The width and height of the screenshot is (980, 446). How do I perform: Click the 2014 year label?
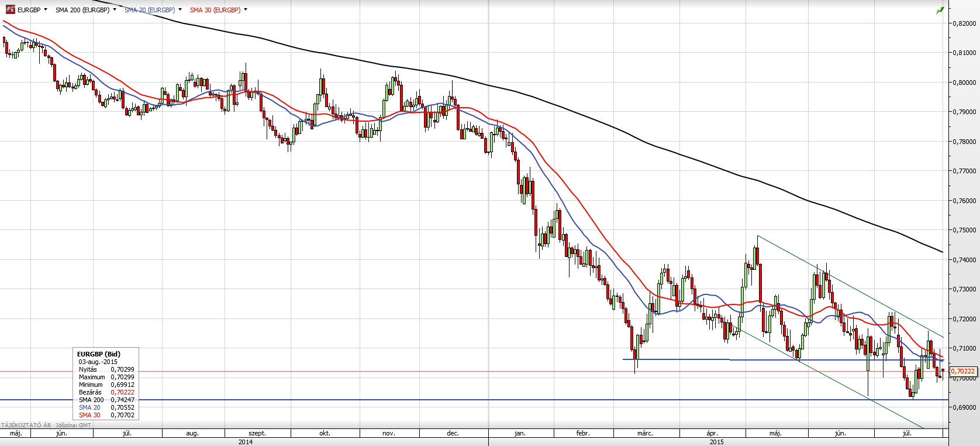(246, 442)
